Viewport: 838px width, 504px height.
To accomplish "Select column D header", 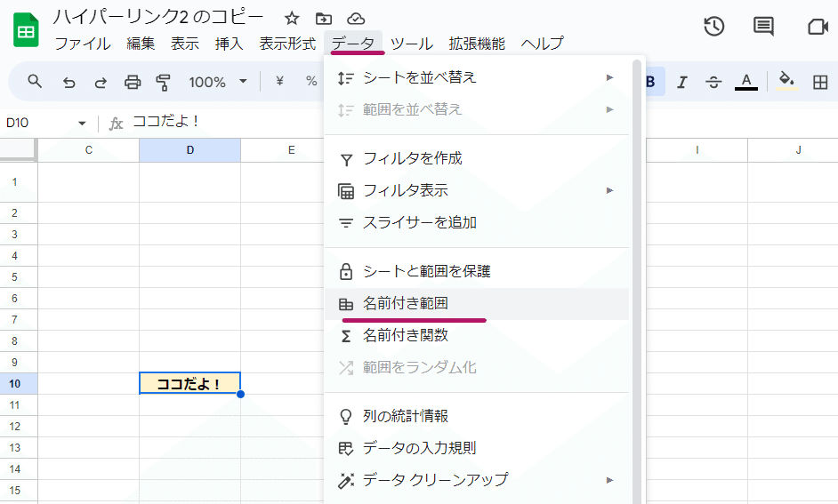I will [x=189, y=150].
